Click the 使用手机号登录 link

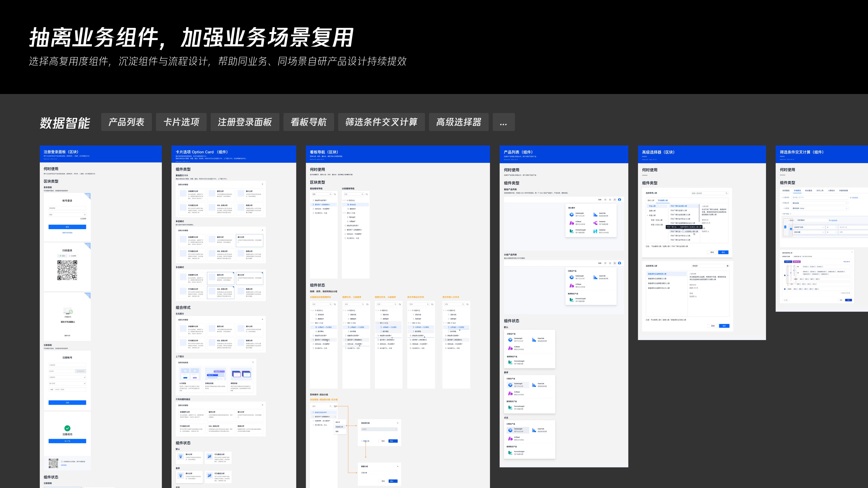(x=67, y=233)
